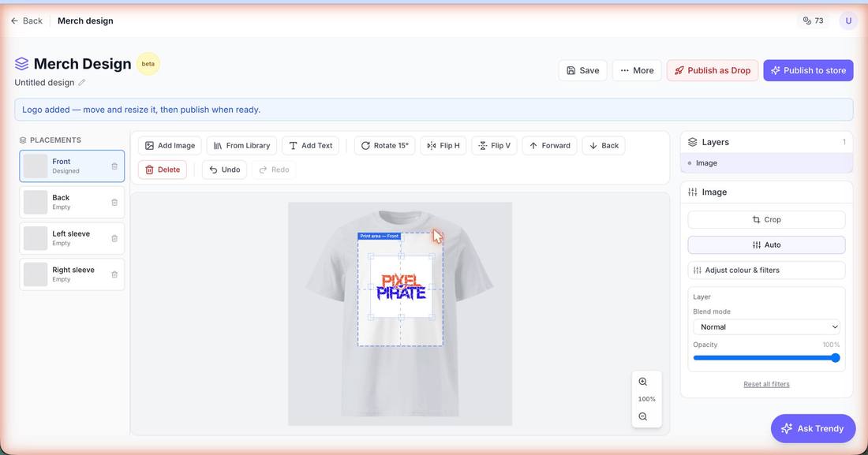
Task: Rotate the image 15 degrees
Action: (385, 146)
